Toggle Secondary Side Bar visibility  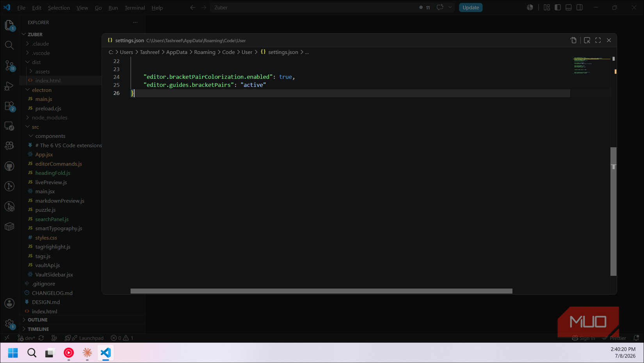[580, 7]
